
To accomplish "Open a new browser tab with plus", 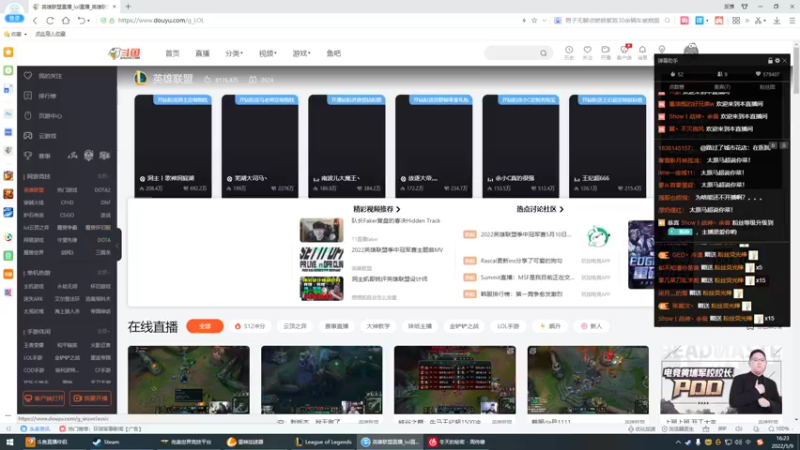I will (x=128, y=7).
